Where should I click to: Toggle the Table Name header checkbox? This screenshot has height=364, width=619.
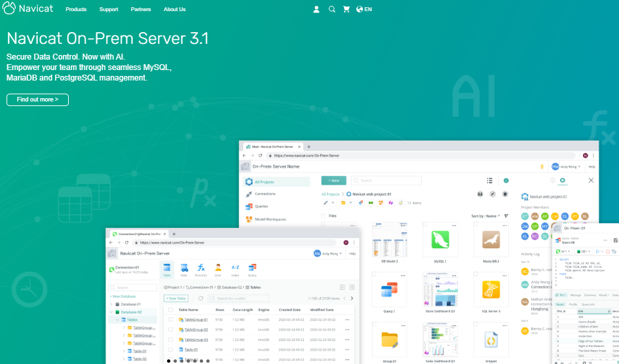tap(170, 310)
